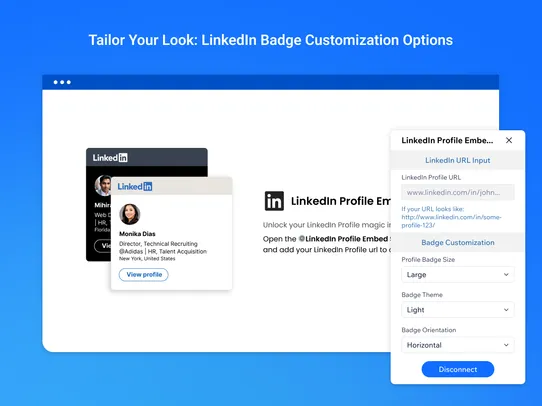Click the LinkedIn logo on dark badge
The image size is (542, 406).
(110, 158)
